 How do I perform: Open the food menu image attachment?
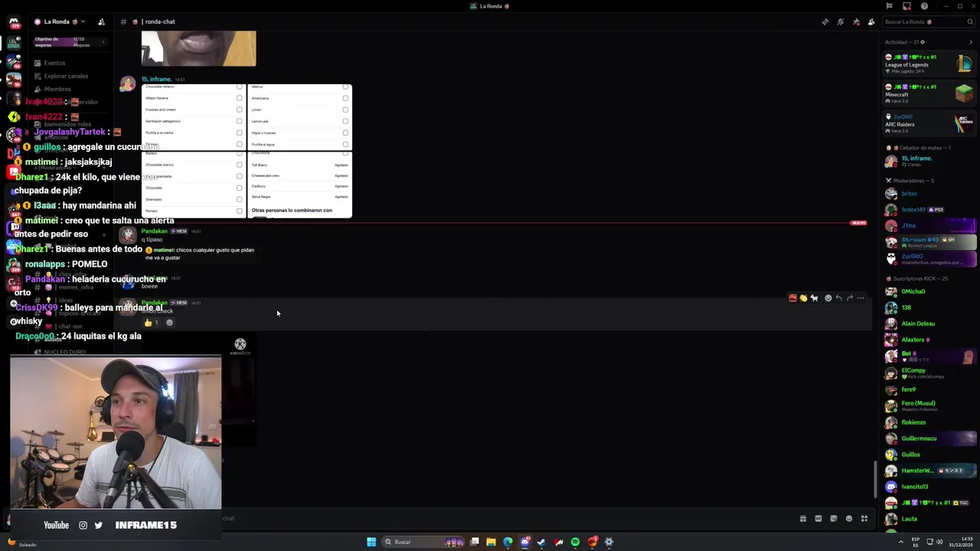click(247, 152)
